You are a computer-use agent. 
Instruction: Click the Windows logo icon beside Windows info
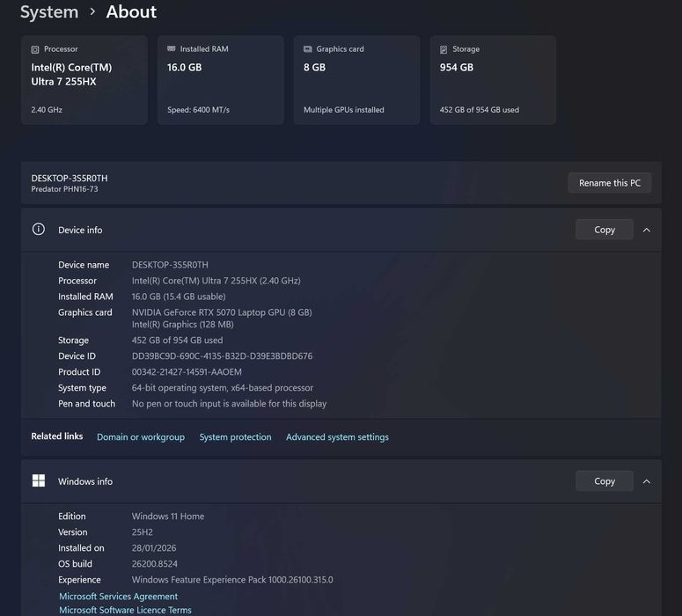[39, 480]
